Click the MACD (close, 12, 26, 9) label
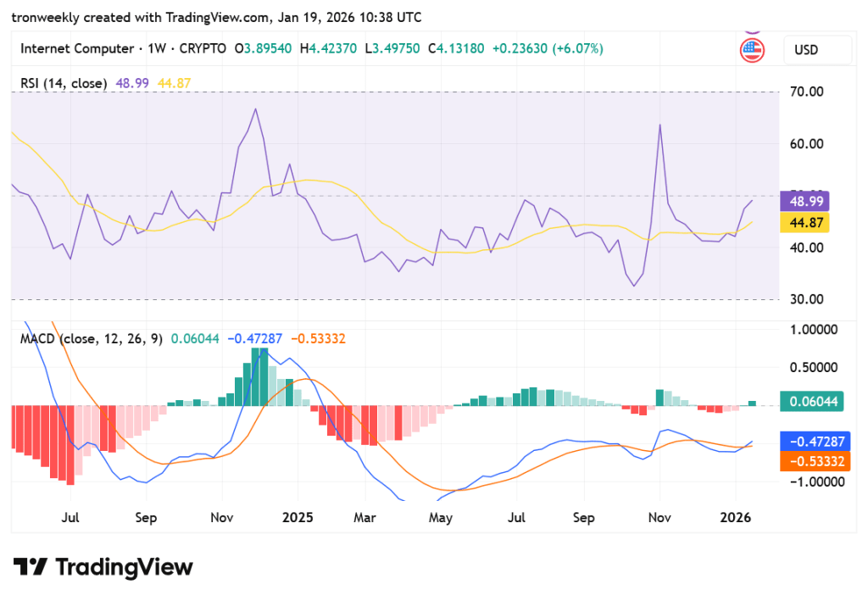 (x=92, y=339)
